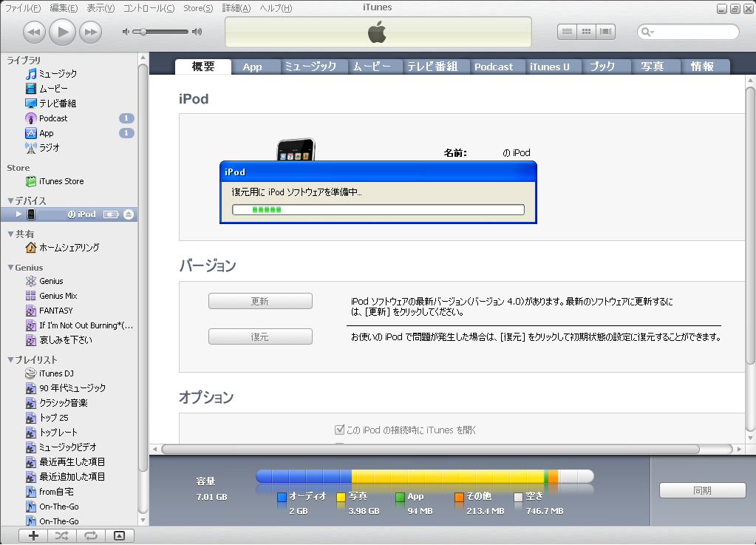Click the volume slider knob

point(143,32)
